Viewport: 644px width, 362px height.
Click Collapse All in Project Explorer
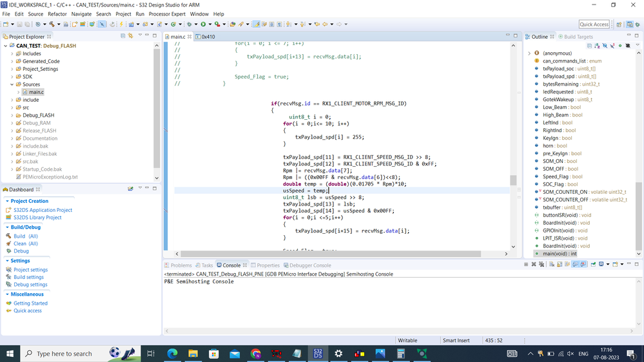pos(122,36)
